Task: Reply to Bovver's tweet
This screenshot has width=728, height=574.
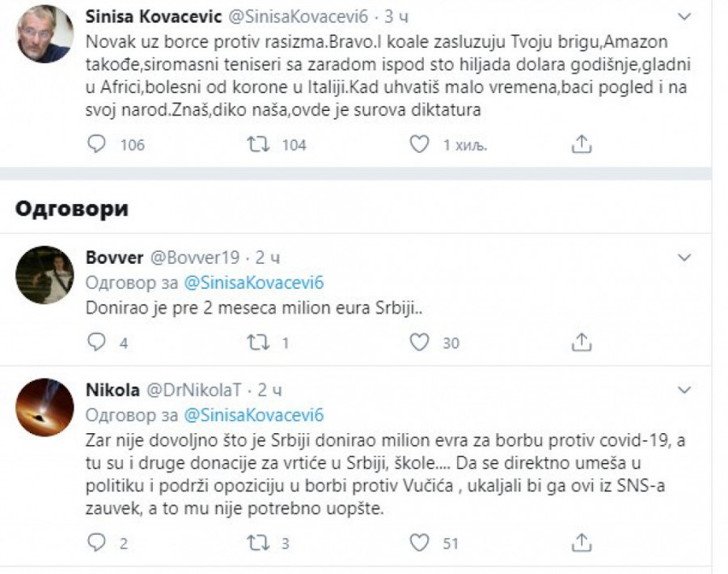Action: coord(96,342)
